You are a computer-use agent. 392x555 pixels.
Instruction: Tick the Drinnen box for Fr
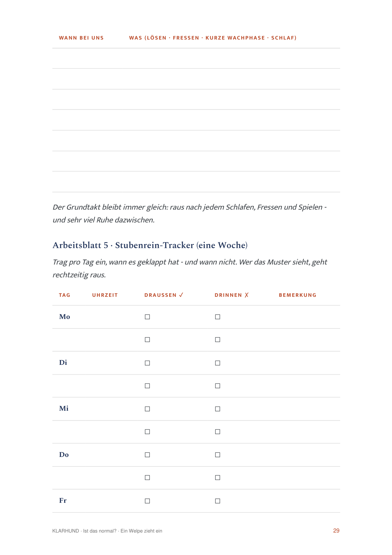[x=217, y=501]
